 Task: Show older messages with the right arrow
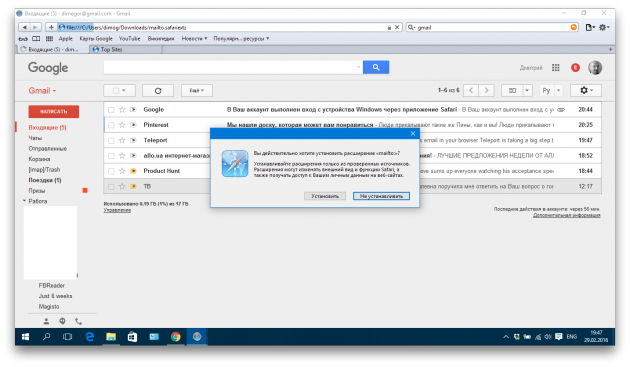[x=486, y=90]
